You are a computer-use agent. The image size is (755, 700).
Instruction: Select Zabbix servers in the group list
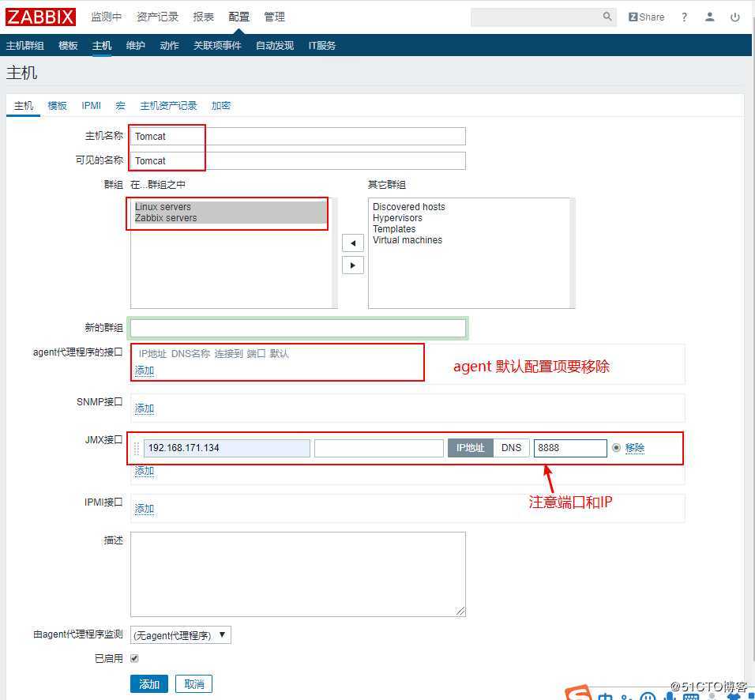pyautogui.click(x=165, y=217)
